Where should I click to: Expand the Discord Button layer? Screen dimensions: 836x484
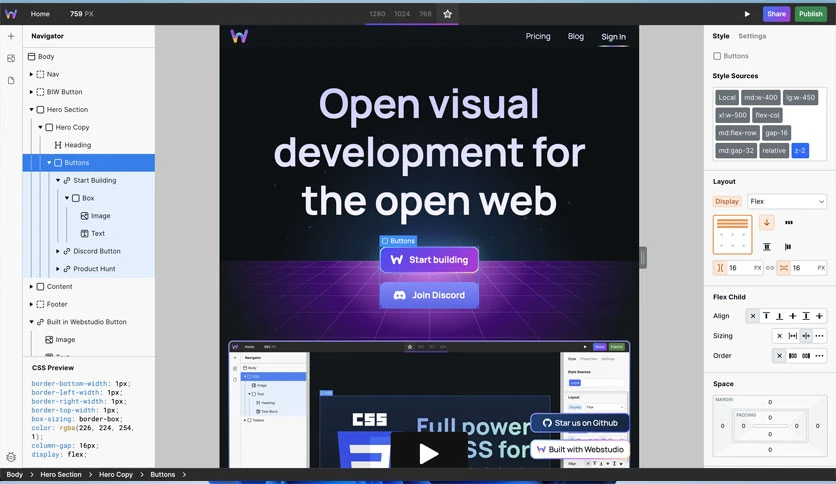pyautogui.click(x=58, y=251)
